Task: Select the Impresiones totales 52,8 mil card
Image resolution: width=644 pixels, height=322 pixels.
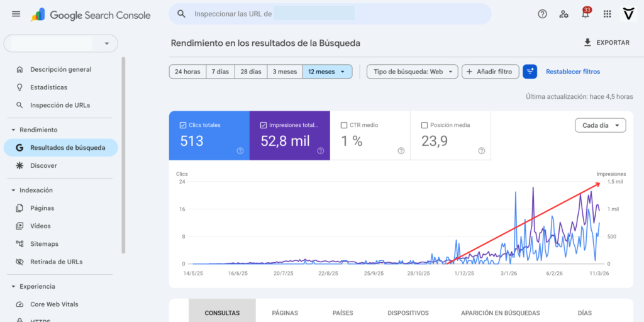Action: click(x=289, y=136)
